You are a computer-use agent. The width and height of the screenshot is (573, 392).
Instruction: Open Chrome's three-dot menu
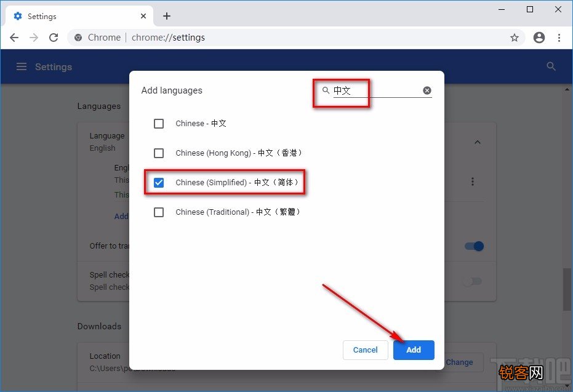click(559, 38)
